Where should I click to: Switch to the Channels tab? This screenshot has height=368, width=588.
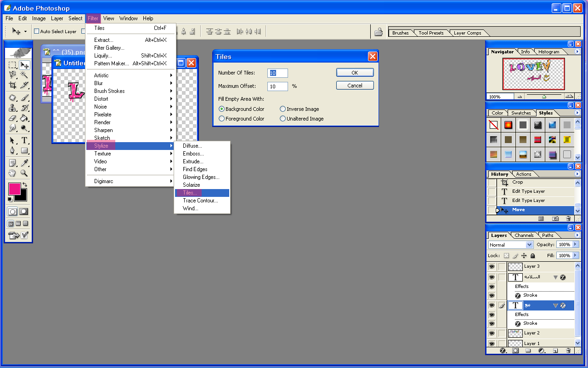524,236
